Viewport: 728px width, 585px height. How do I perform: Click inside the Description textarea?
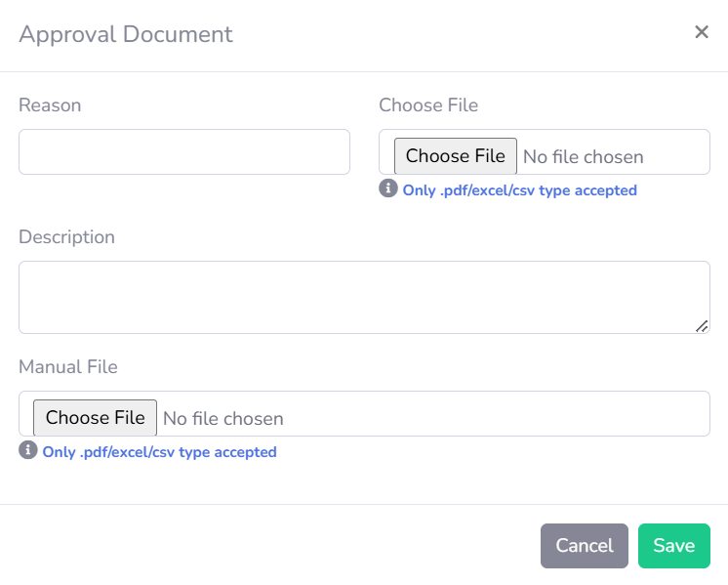coord(363,297)
